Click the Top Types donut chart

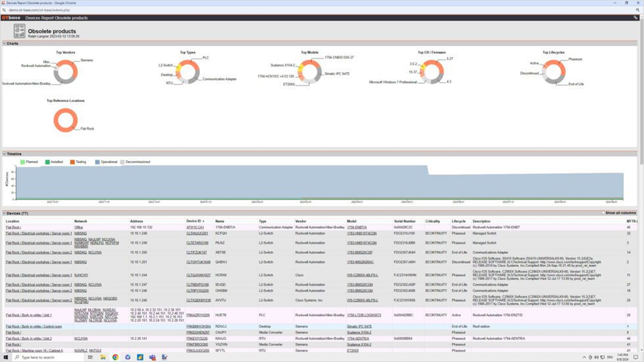point(188,72)
